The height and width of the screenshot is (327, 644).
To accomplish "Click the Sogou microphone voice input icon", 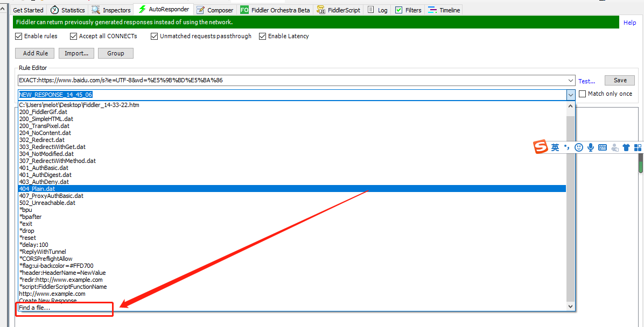I will [591, 148].
